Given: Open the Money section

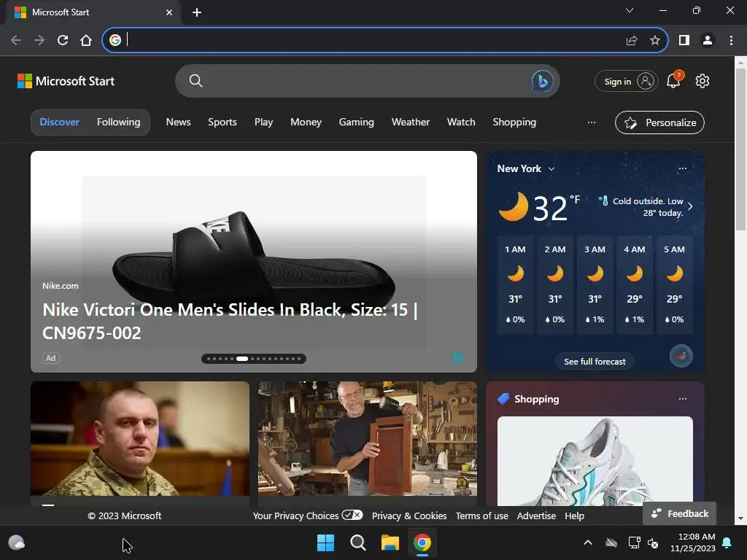Looking at the screenshot, I should coord(306,122).
